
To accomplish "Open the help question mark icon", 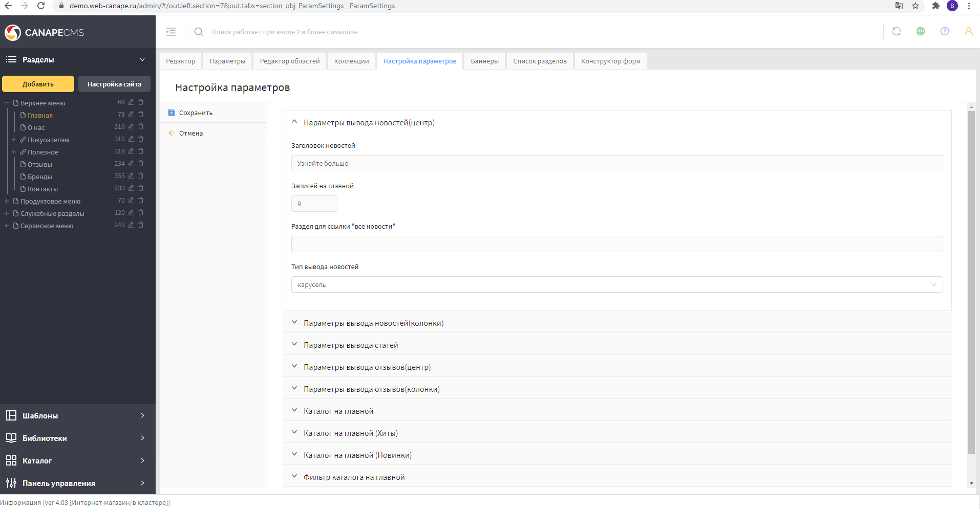I will [944, 32].
